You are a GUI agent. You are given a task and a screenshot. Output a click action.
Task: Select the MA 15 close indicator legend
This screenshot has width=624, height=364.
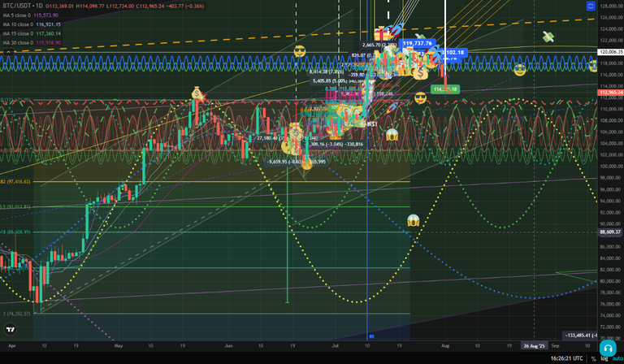tap(32, 33)
